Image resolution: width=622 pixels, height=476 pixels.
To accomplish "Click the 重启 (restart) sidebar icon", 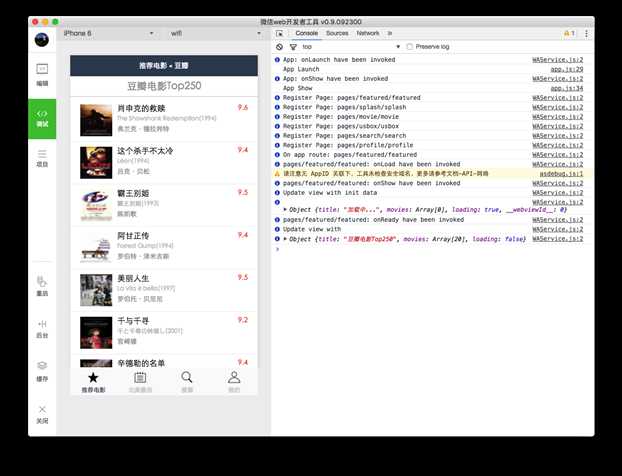I will pyautogui.click(x=42, y=286).
